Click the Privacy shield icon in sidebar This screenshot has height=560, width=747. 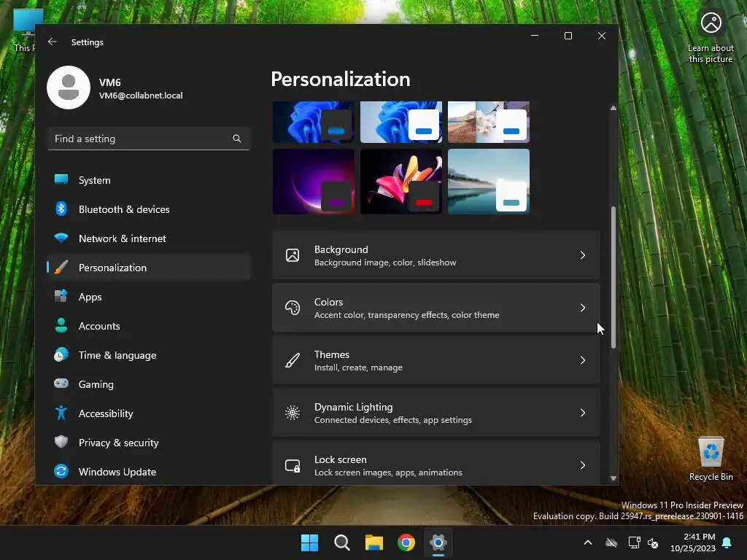click(61, 442)
